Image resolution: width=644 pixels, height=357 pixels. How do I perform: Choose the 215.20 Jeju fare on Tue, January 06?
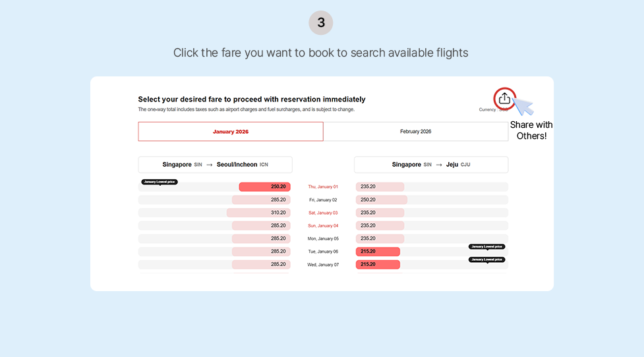pyautogui.click(x=378, y=252)
